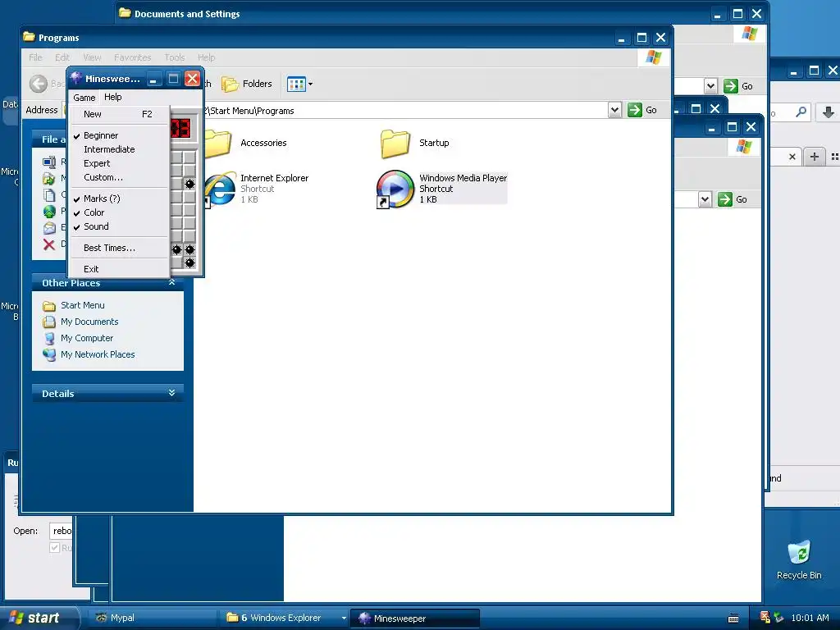Switch to Mypal taskbar button
840x630 pixels.
[152, 619]
